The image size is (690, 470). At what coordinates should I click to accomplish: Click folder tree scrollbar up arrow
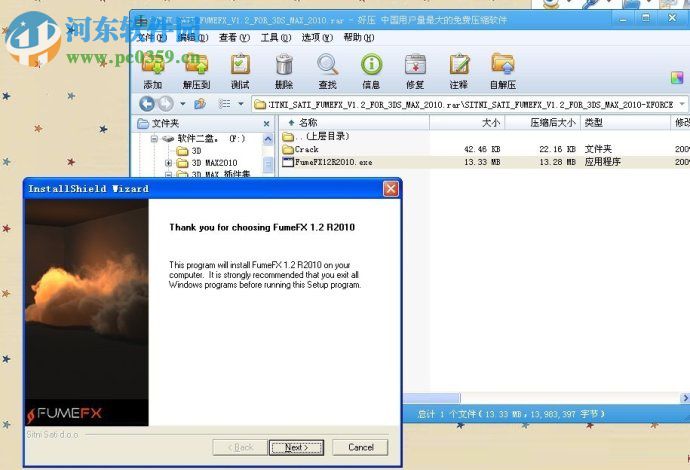coord(268,139)
